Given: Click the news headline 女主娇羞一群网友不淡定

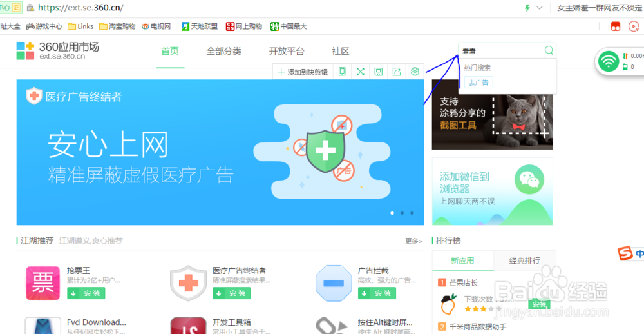Looking at the screenshot, I should 600,8.
